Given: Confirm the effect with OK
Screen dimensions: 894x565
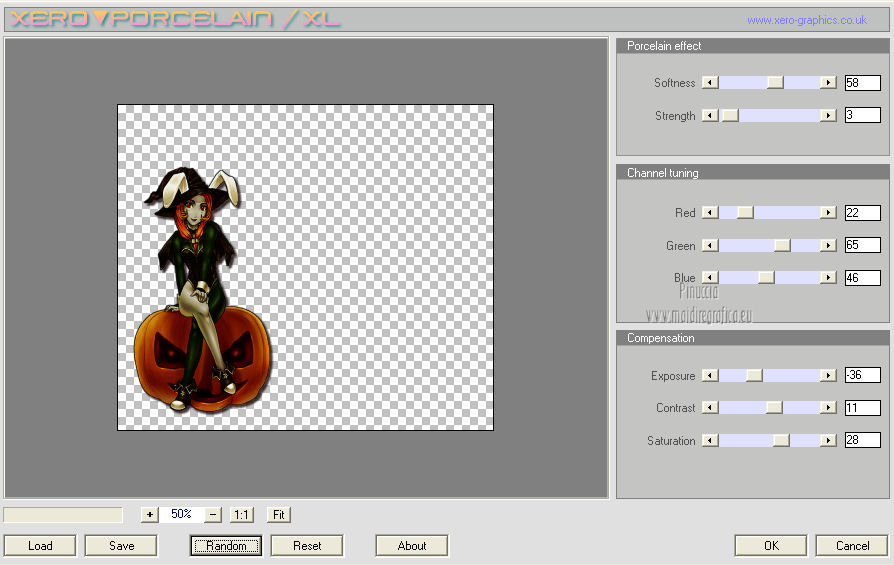Looking at the screenshot, I should tap(770, 546).
